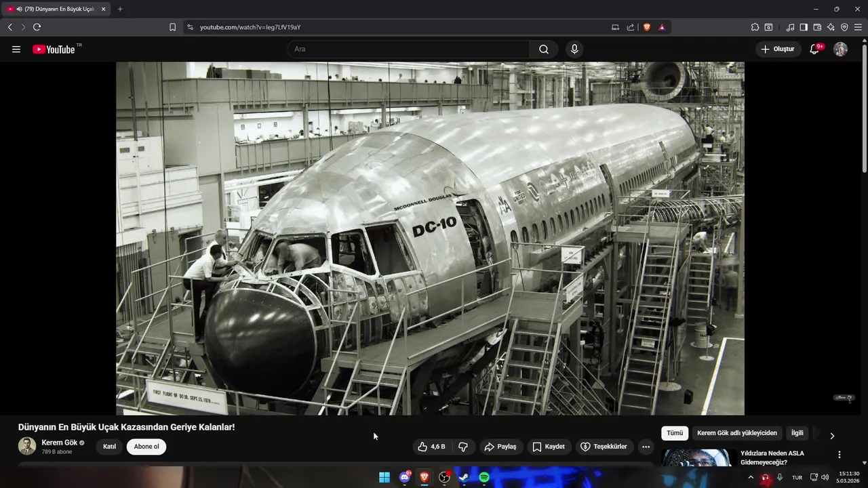The image size is (868, 488).
Task: Open a new browser tab
Action: coord(120,9)
